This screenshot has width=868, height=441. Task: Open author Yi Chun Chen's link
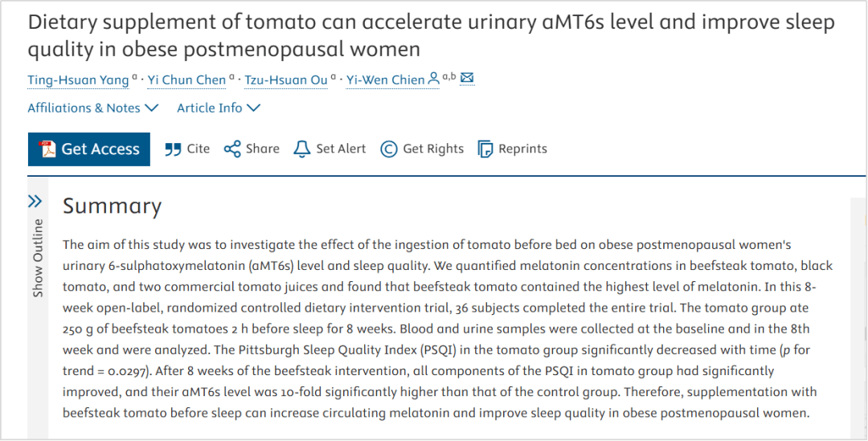point(186,80)
